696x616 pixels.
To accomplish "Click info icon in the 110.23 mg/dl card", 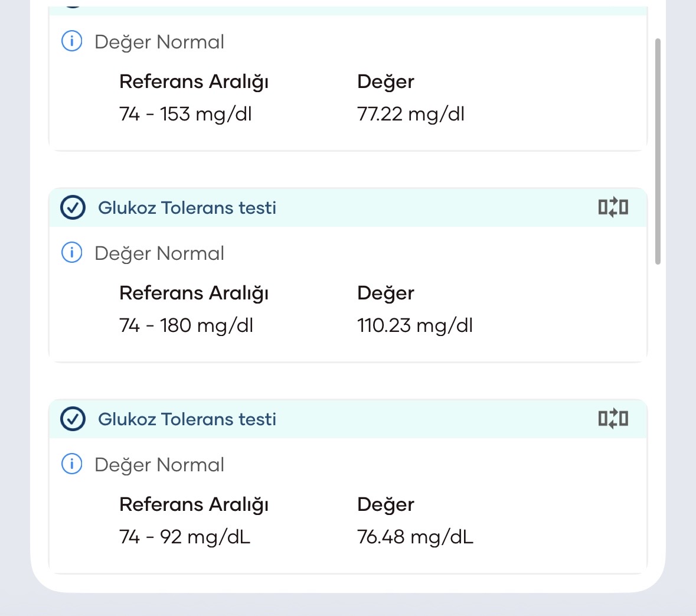I will [72, 253].
